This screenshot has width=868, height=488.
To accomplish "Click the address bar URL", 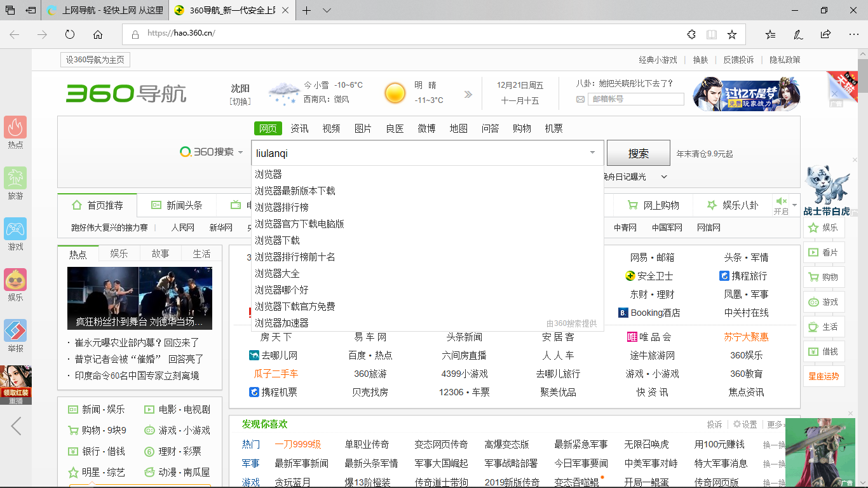I will tap(181, 34).
